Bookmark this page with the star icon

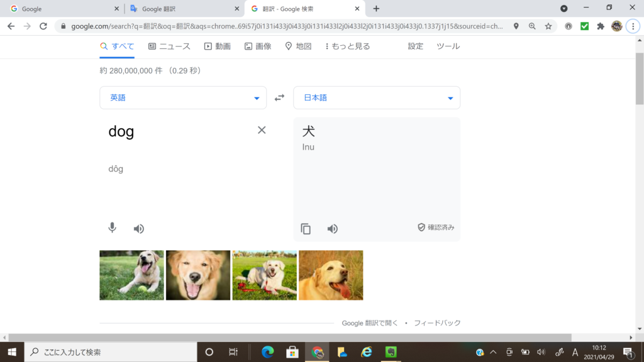[548, 26]
